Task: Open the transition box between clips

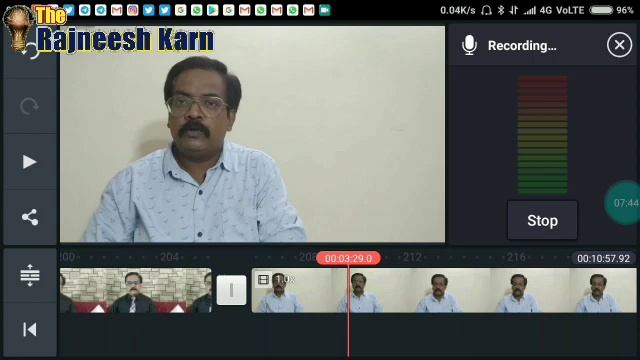Action: (231, 290)
